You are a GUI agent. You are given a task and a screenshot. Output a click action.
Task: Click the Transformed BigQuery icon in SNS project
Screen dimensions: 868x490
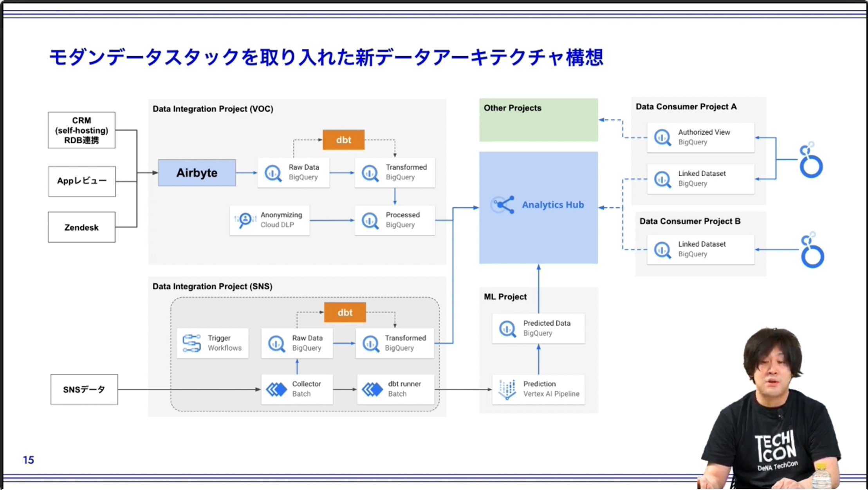pyautogui.click(x=371, y=343)
